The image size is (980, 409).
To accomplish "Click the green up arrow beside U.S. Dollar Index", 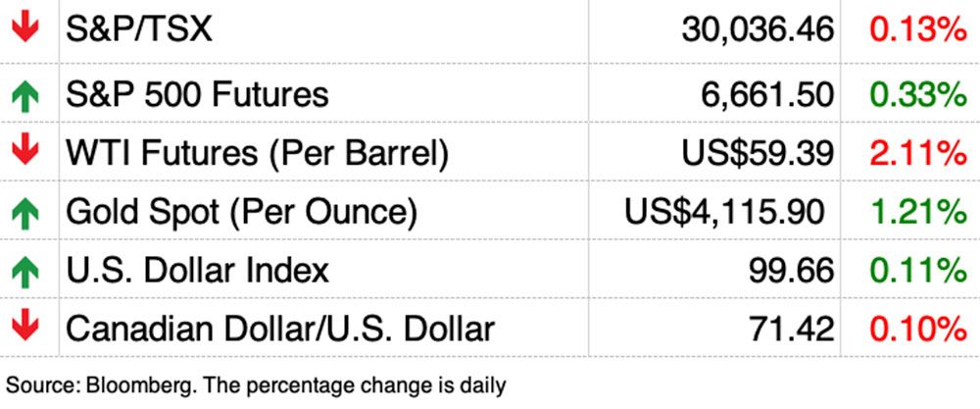I will 26,269.
